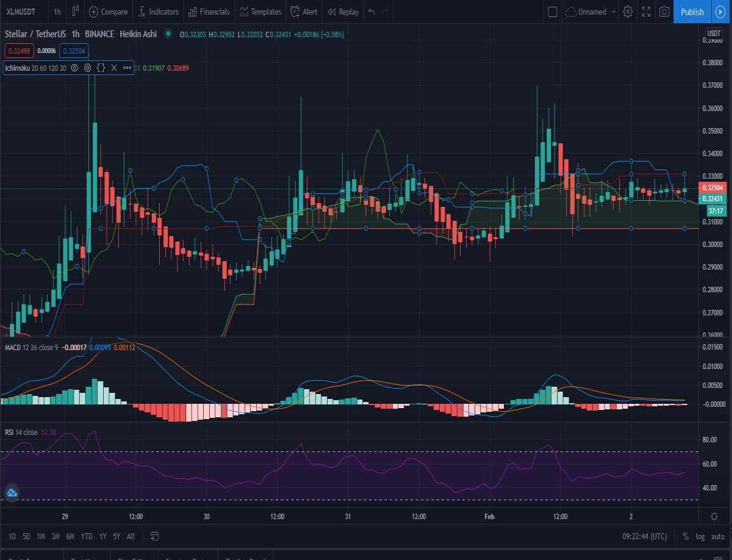The width and height of the screenshot is (732, 560).
Task: Select the 1D time range
Action: (x=12, y=536)
